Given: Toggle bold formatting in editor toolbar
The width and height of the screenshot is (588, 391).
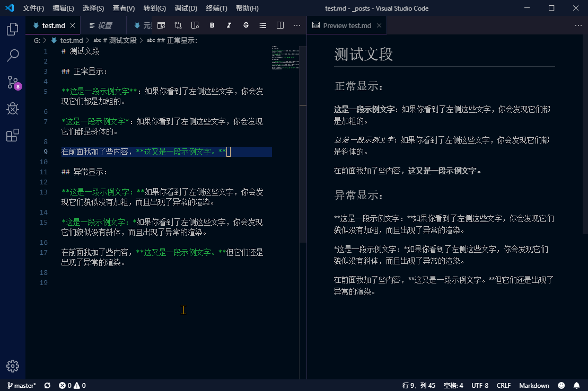Looking at the screenshot, I should pos(212,25).
